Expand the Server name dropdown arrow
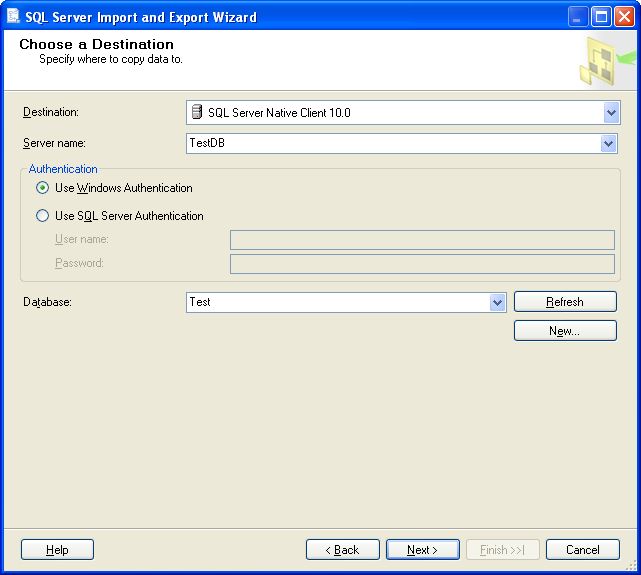The height and width of the screenshot is (575, 641). 609,143
